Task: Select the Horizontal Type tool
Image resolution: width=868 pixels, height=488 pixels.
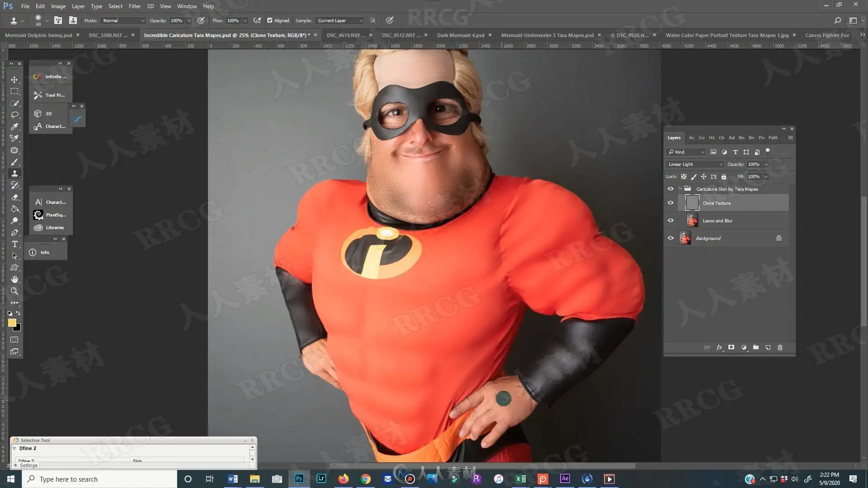Action: point(14,244)
